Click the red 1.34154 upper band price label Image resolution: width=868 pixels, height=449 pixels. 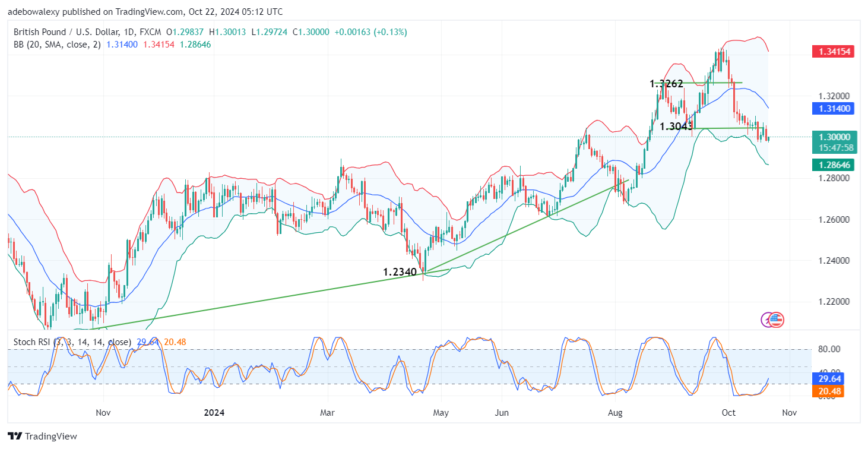[832, 52]
